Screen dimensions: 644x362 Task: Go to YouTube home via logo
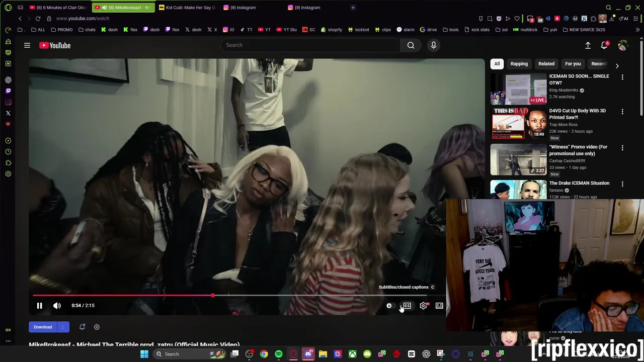pyautogui.click(x=55, y=45)
